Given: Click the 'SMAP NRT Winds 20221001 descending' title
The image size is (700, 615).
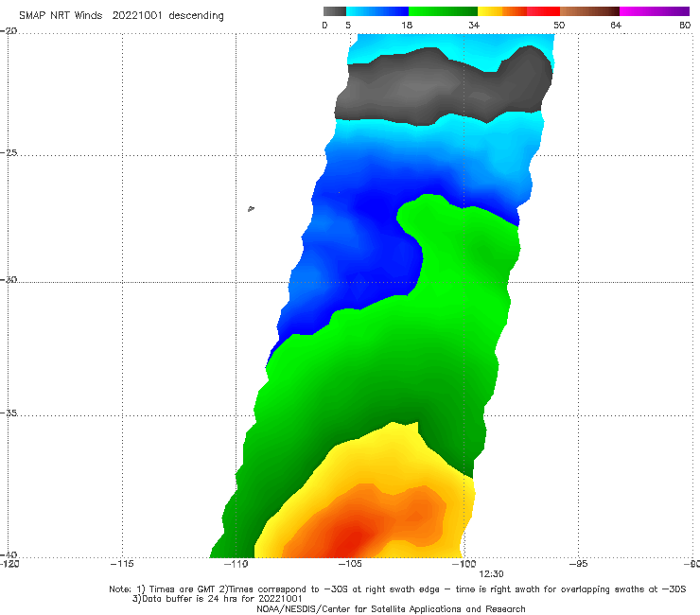Looking at the screenshot, I should pos(121,15).
